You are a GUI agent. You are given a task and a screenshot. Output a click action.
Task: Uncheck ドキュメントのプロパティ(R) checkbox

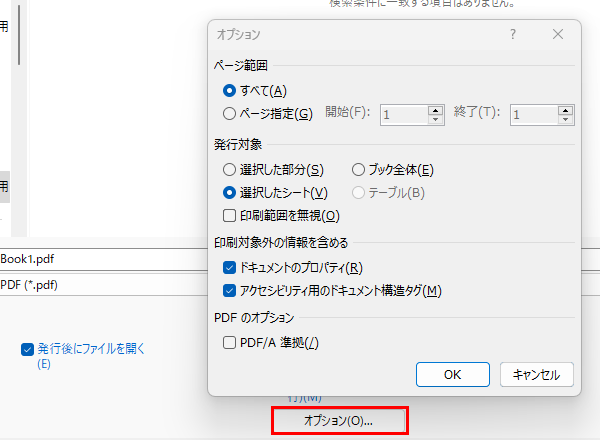click(x=230, y=268)
